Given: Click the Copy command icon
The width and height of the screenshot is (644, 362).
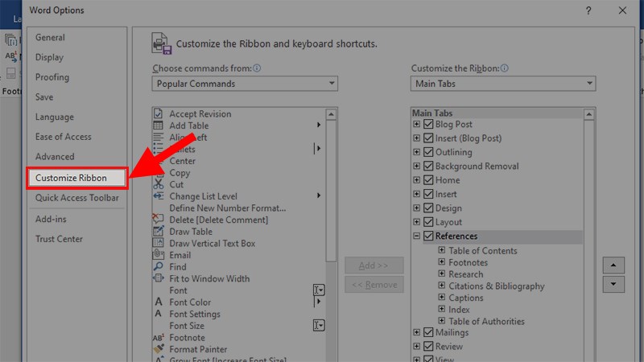Looking at the screenshot, I should coord(159,173).
